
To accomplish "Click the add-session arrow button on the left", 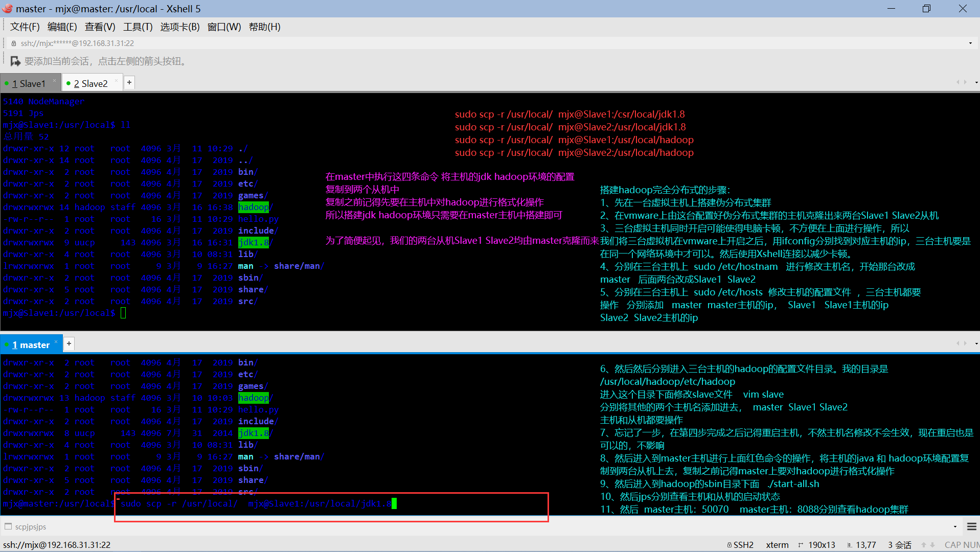I will pyautogui.click(x=15, y=61).
